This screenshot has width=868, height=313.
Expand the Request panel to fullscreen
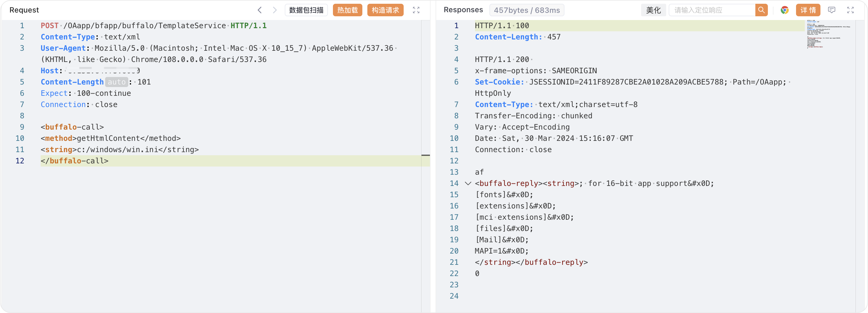(x=416, y=10)
